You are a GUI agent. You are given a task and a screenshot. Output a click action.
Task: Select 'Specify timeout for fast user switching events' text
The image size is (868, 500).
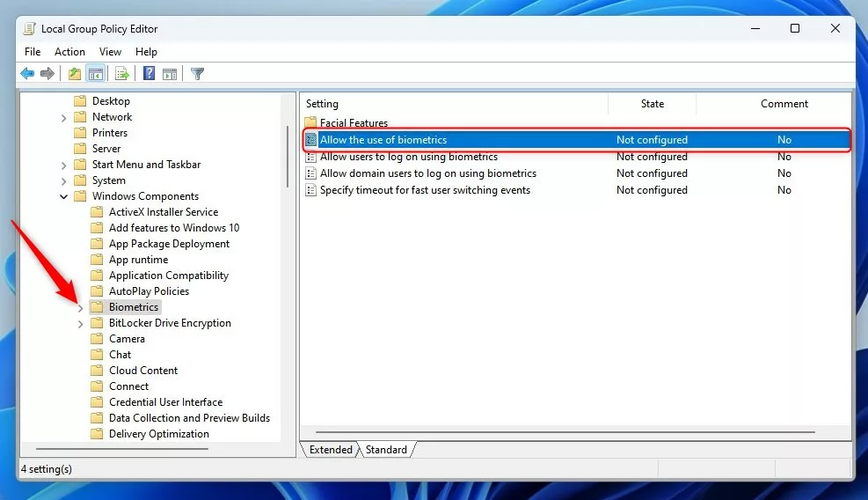click(425, 190)
